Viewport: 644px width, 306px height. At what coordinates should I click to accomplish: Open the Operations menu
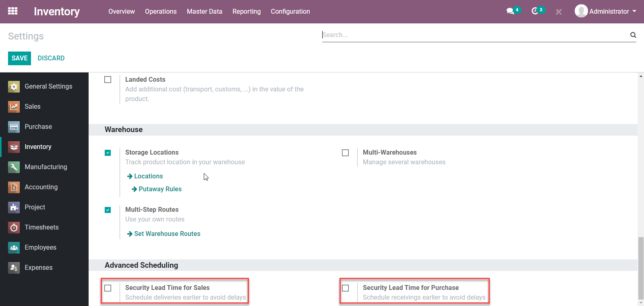coord(161,11)
